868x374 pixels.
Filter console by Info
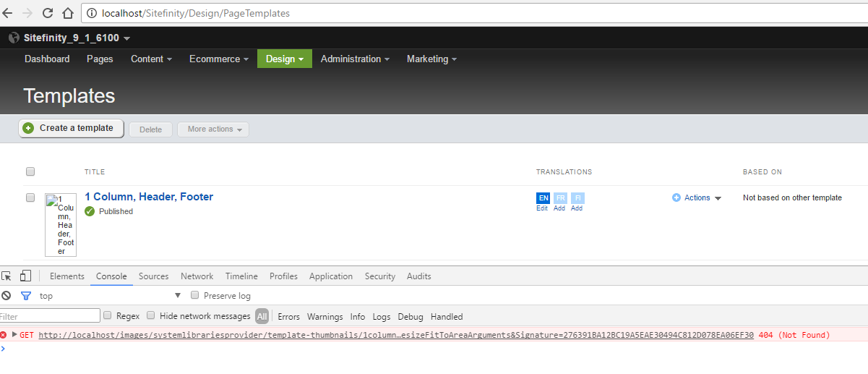point(358,316)
